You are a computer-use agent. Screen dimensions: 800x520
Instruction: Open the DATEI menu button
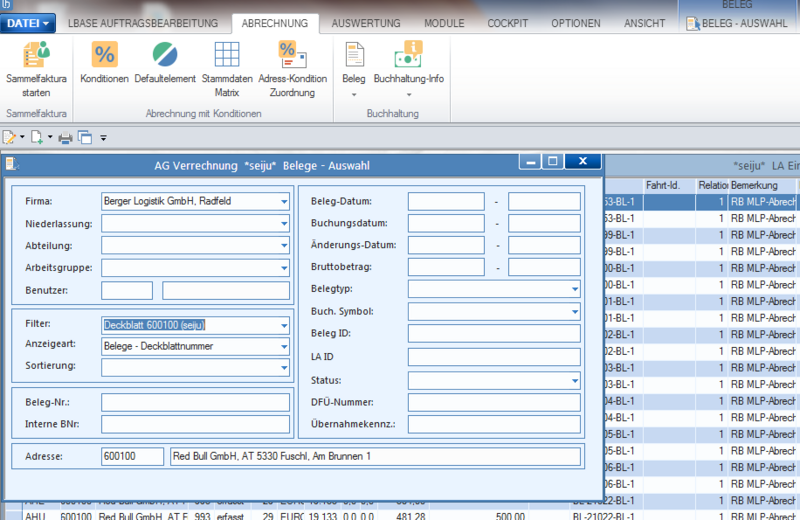[28, 23]
